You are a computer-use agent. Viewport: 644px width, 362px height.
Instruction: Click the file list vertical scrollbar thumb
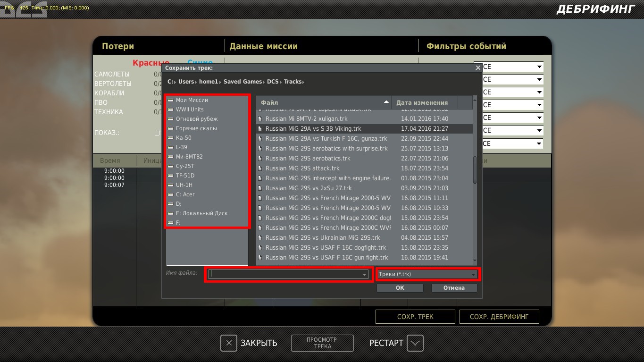tap(475, 170)
